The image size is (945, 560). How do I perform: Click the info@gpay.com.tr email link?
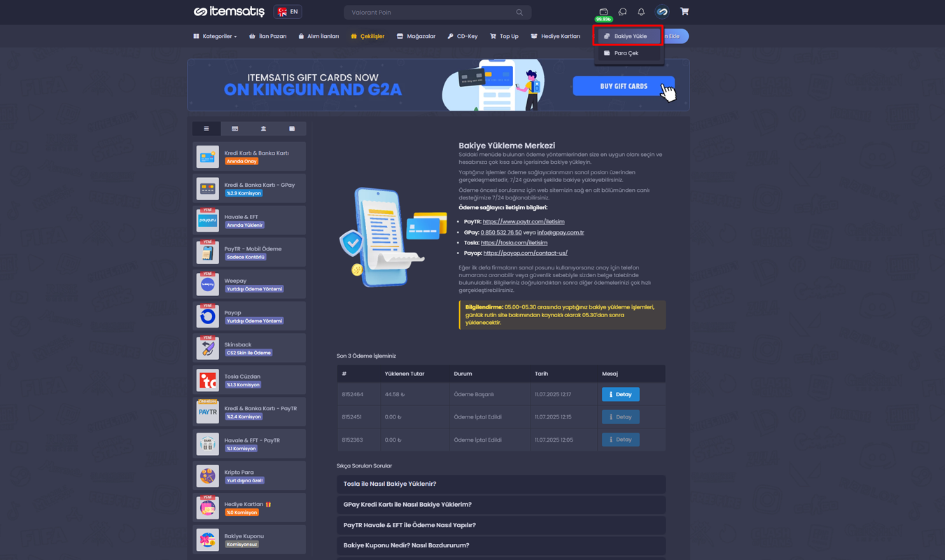click(x=561, y=232)
